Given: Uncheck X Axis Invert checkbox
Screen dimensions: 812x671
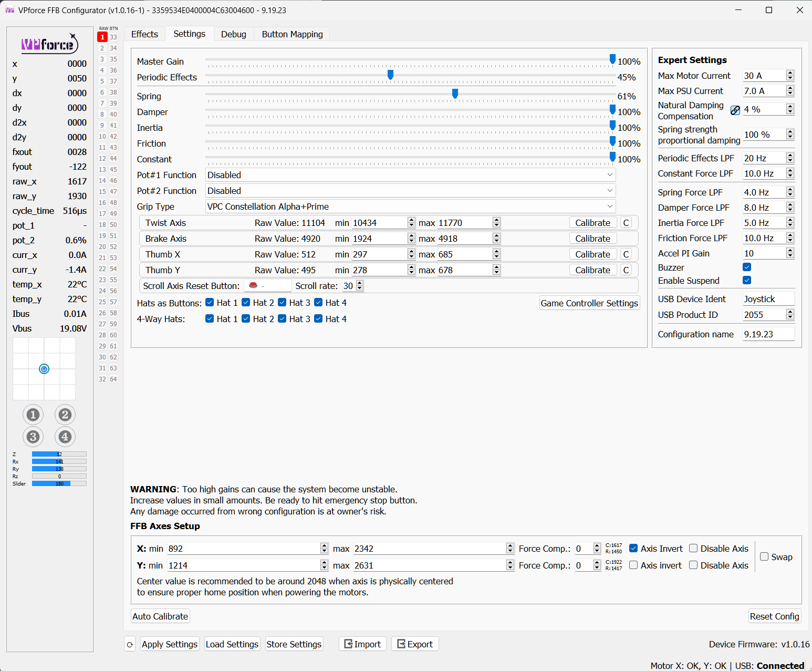Looking at the screenshot, I should coord(633,548).
